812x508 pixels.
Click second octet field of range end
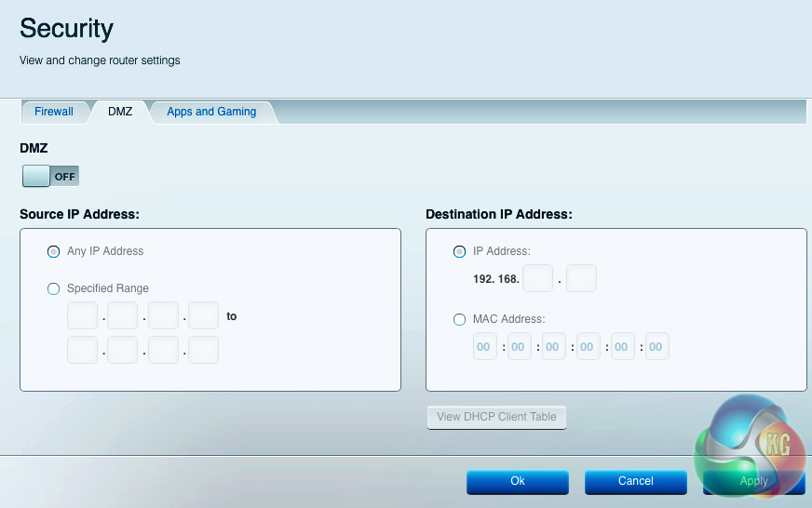123,350
